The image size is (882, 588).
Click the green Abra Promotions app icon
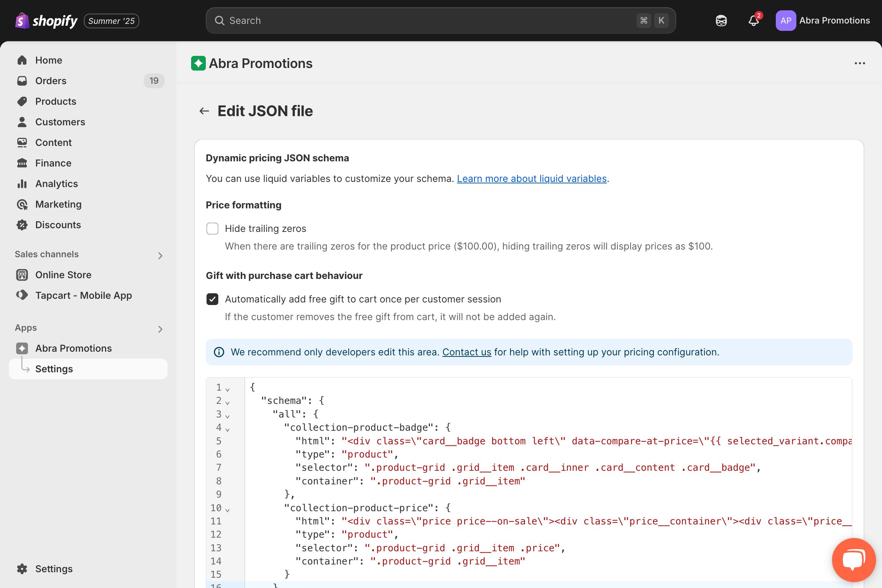[x=198, y=63]
